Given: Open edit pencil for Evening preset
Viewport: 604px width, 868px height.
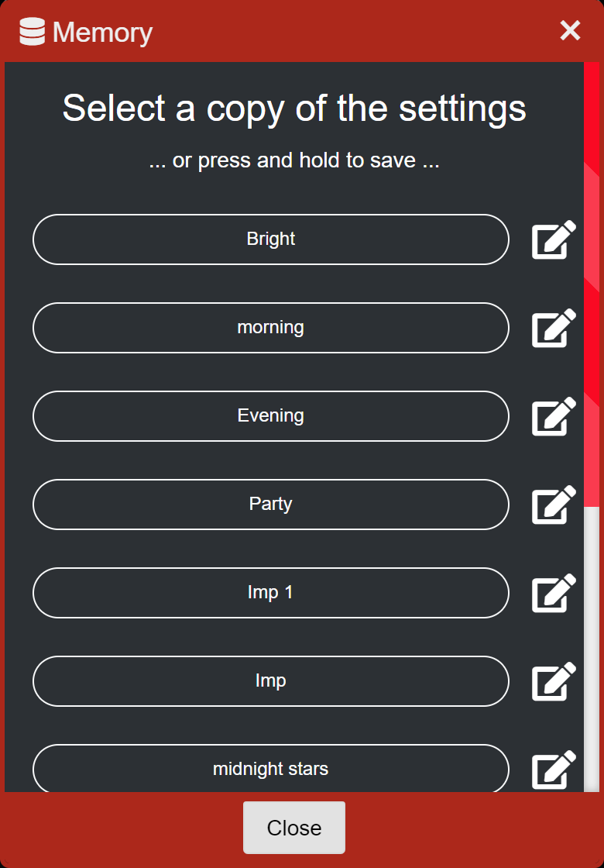Looking at the screenshot, I should (x=554, y=416).
